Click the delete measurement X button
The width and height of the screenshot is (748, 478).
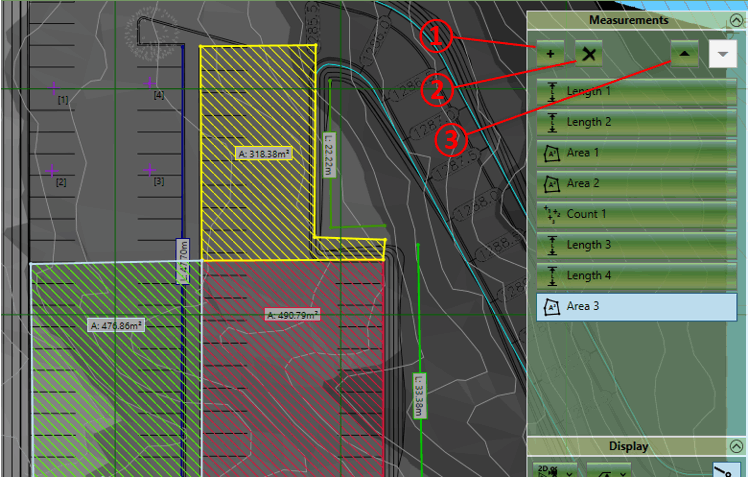click(589, 54)
